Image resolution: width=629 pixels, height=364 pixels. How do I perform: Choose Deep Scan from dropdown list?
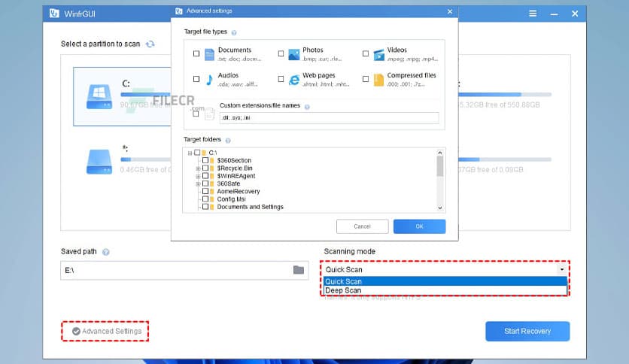pyautogui.click(x=445, y=290)
